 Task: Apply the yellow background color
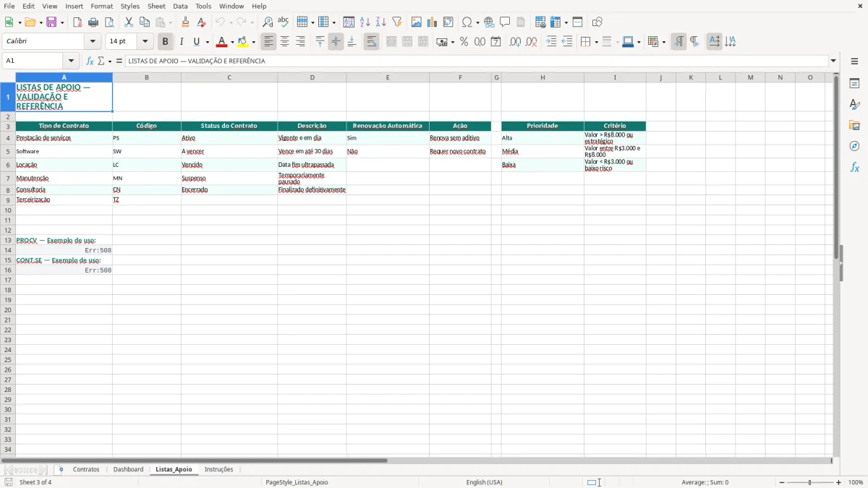pyautogui.click(x=242, y=42)
